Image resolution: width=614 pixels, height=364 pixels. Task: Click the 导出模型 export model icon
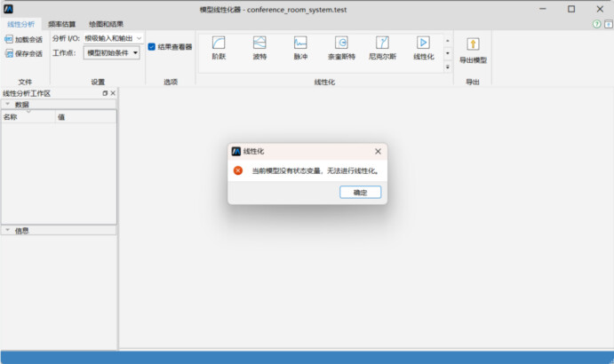473,44
